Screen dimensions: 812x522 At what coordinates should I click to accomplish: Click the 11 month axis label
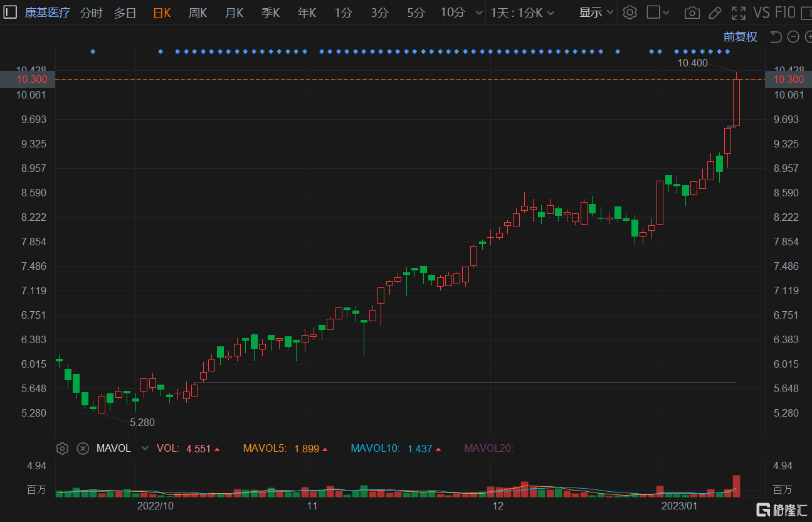click(312, 506)
